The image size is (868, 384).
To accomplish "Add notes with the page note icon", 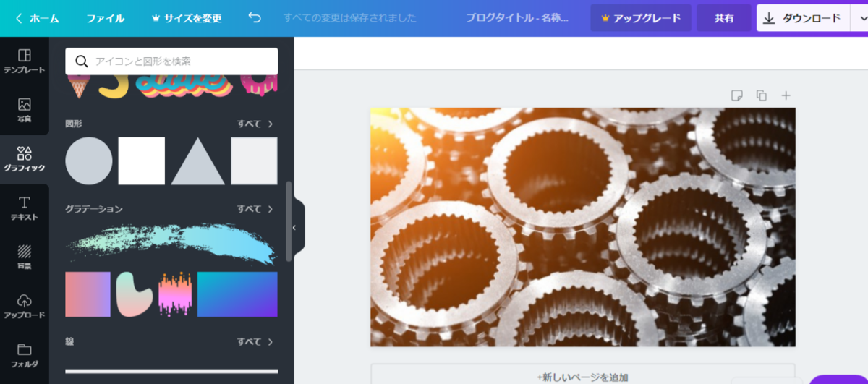I will [736, 95].
